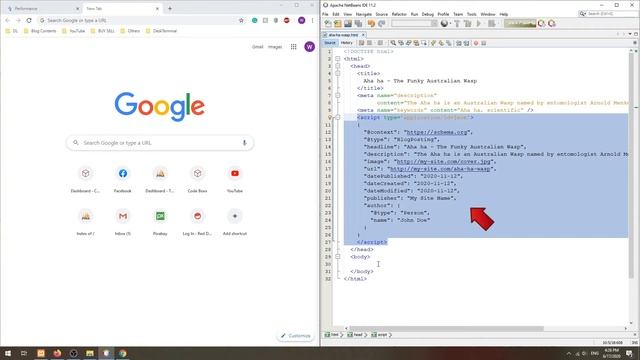The height and width of the screenshot is (360, 640).
Task: Reload the page in Chrome
Action: pos(29,20)
